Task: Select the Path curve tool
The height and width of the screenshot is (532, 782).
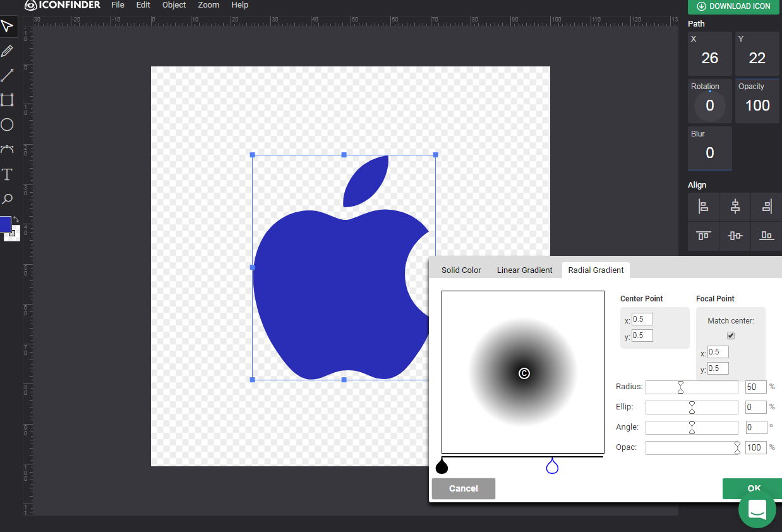Action: point(7,149)
